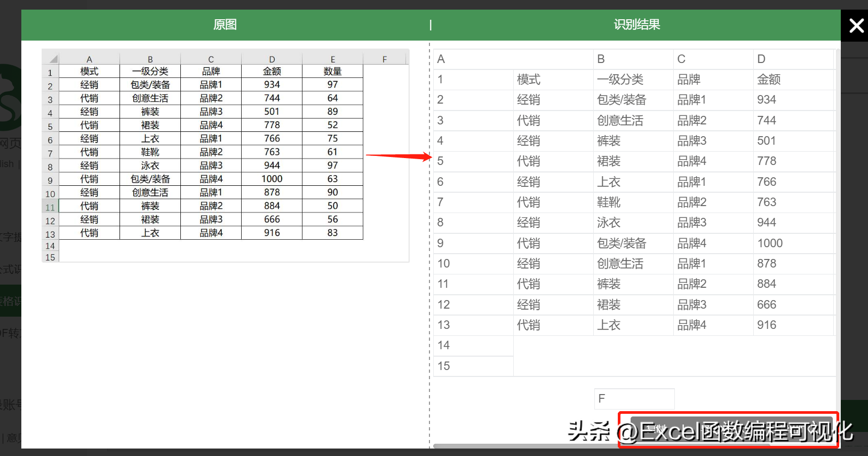This screenshot has height=456, width=868.
Task: Click the result cell showing 泳衣
Action: (x=633, y=223)
